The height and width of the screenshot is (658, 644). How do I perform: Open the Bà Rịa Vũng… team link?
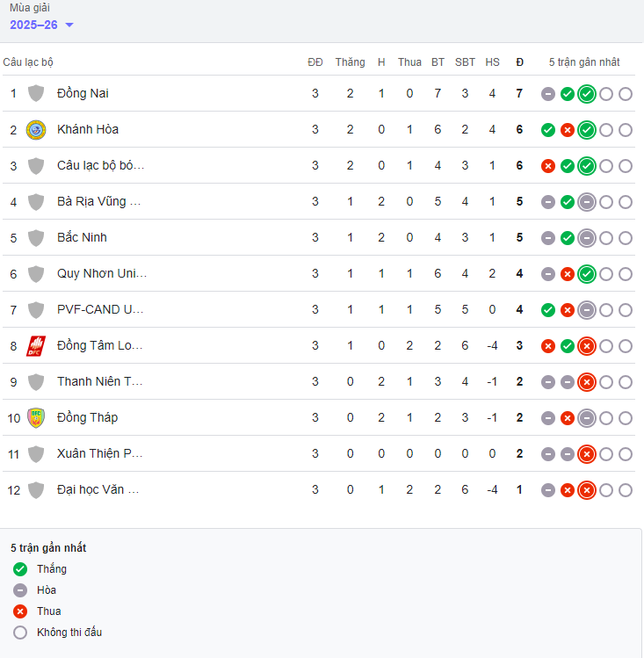coord(98,202)
